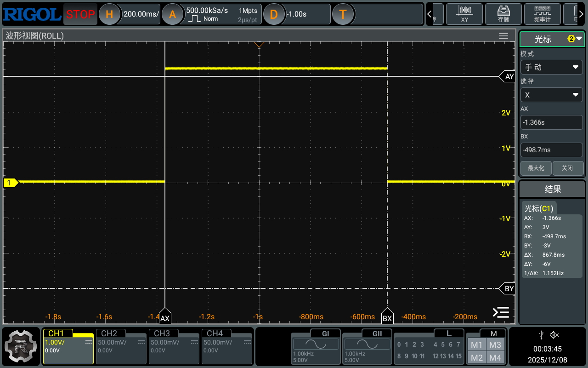Click the 关闭 button in cursor panel
The width and height of the screenshot is (588, 368).
(x=567, y=168)
